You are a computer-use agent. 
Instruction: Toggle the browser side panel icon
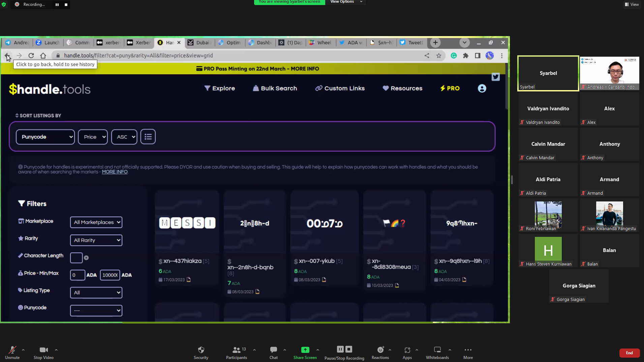478,56
